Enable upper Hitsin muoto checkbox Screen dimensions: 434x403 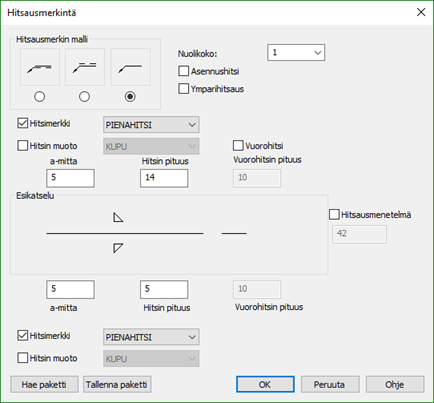click(22, 146)
